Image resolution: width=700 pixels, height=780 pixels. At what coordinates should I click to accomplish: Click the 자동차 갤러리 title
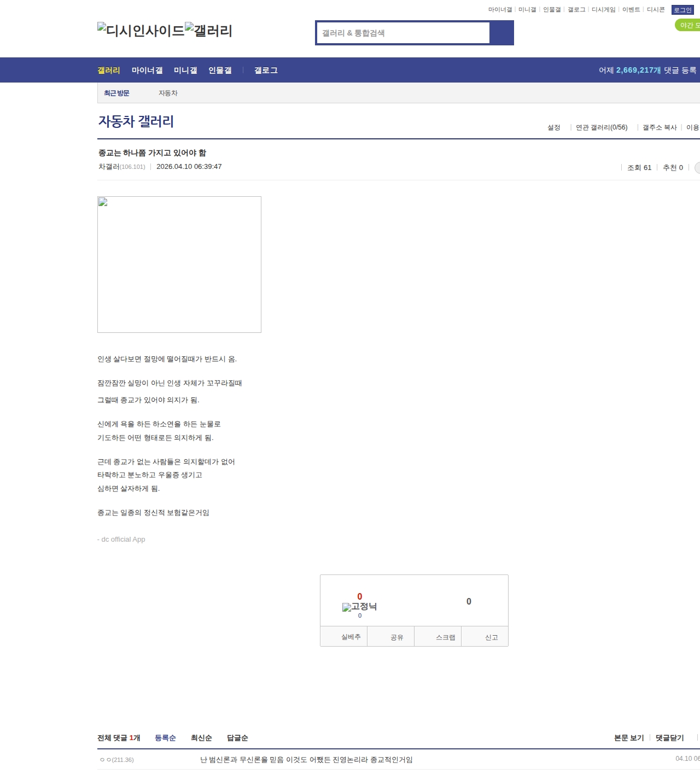point(136,121)
